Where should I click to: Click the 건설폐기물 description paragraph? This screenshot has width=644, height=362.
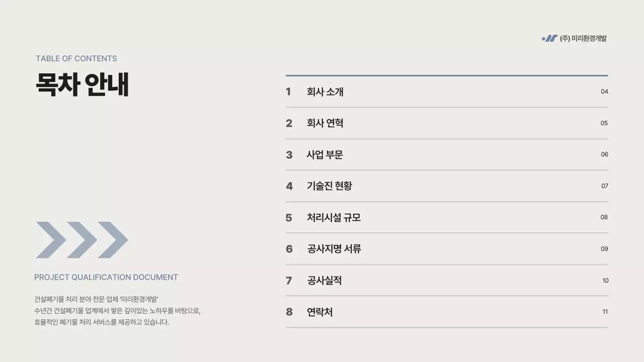tap(117, 310)
